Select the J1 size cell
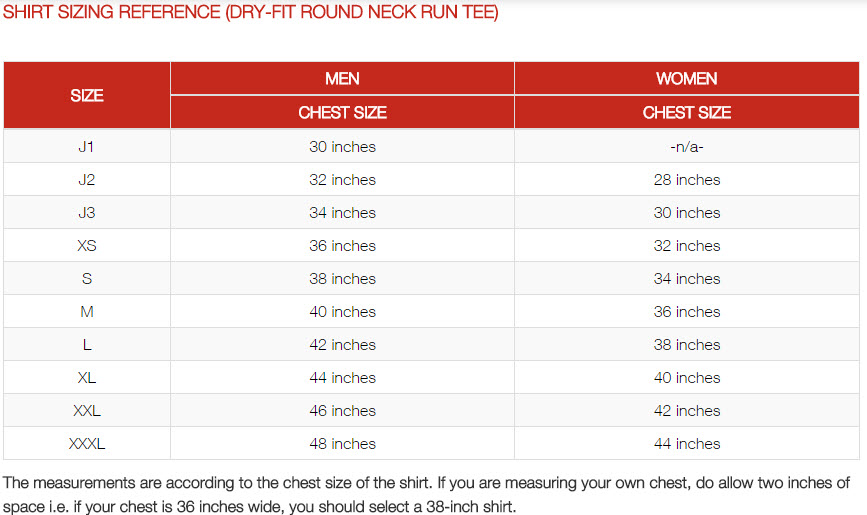 [87, 147]
